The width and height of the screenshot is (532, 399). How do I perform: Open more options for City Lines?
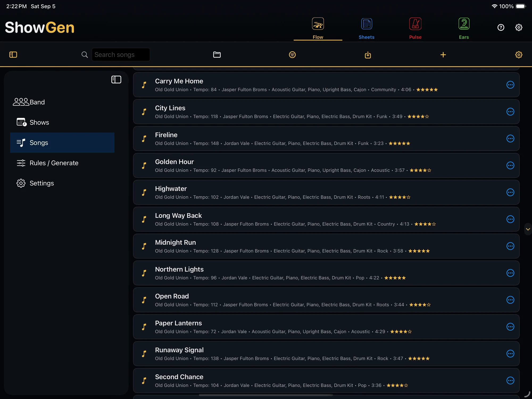coord(510,112)
